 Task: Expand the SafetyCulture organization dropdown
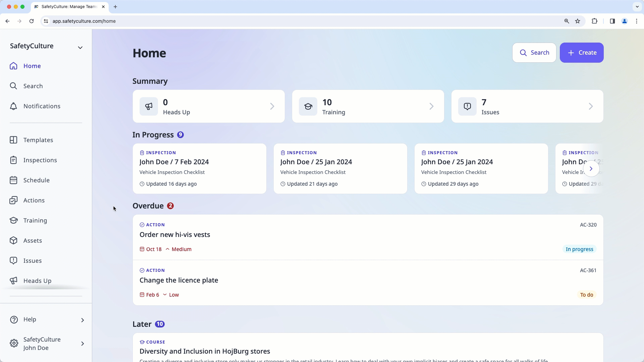80,48
